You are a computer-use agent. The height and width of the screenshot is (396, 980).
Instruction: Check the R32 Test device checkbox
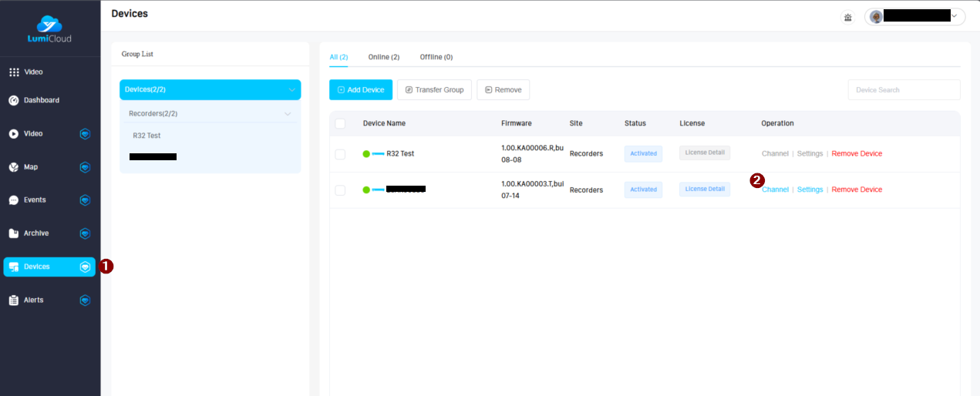[x=340, y=154]
